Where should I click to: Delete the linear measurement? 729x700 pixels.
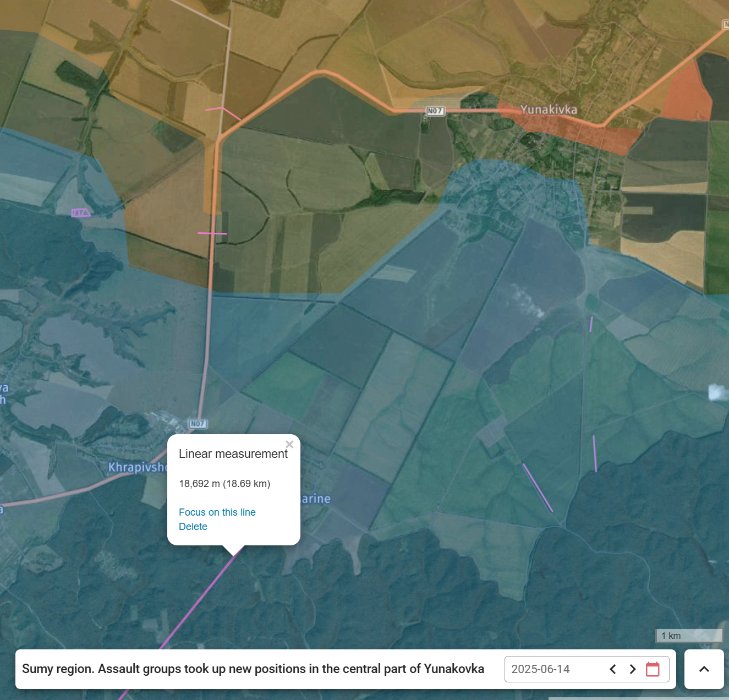pyautogui.click(x=193, y=527)
